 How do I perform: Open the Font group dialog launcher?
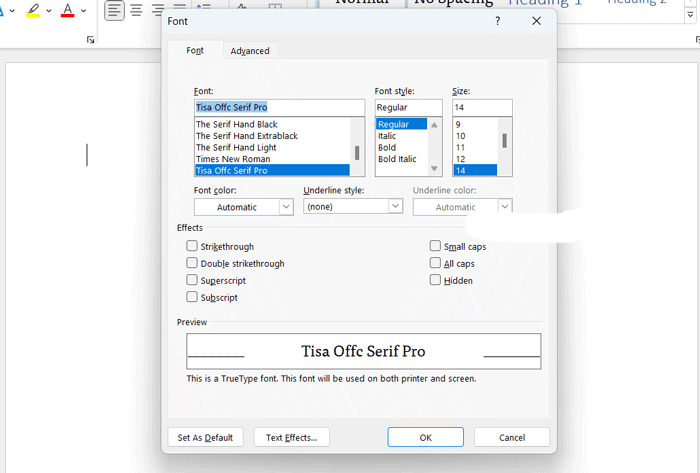tap(91, 39)
